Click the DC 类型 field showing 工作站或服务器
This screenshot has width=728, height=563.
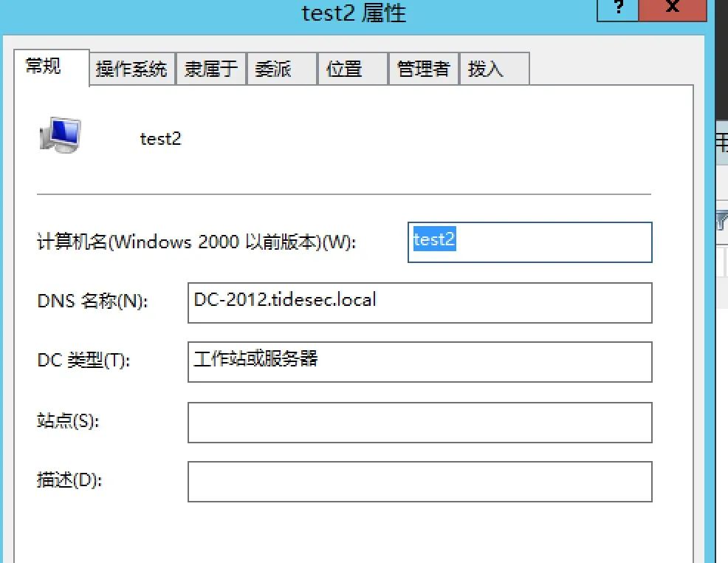[419, 362]
